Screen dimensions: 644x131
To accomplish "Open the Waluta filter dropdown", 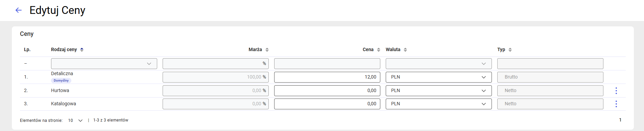I will [439, 64].
